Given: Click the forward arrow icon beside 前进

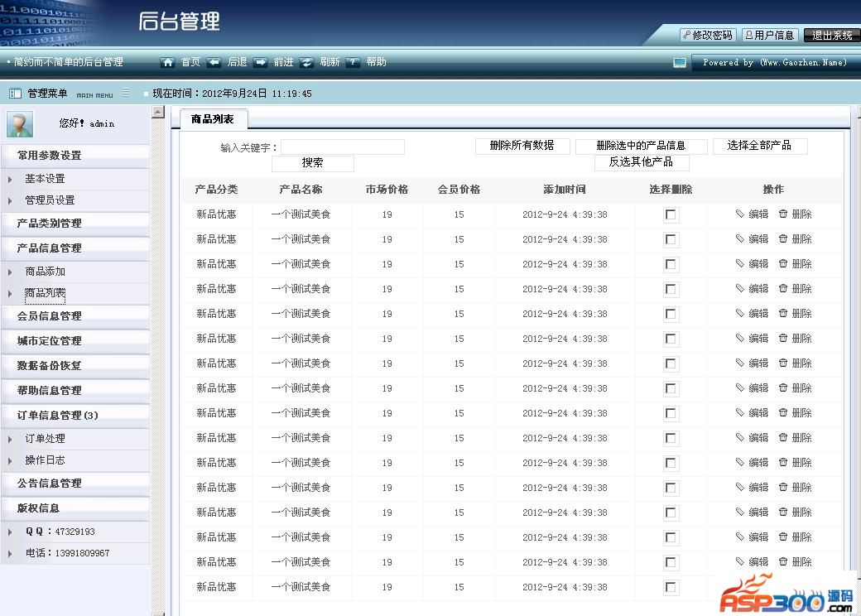Looking at the screenshot, I should (x=261, y=62).
